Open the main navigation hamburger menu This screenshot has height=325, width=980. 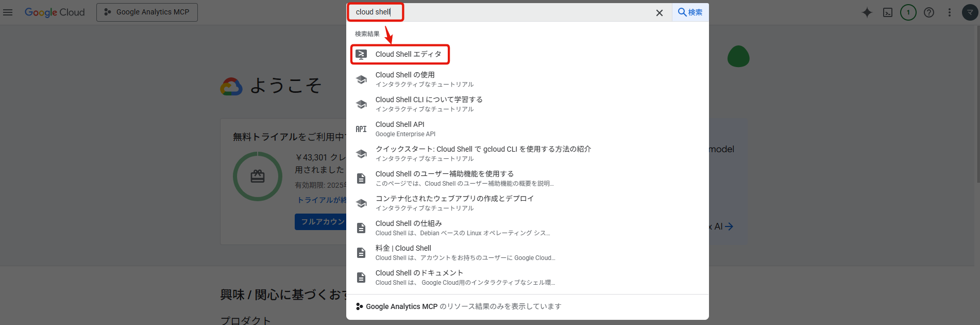[8, 12]
